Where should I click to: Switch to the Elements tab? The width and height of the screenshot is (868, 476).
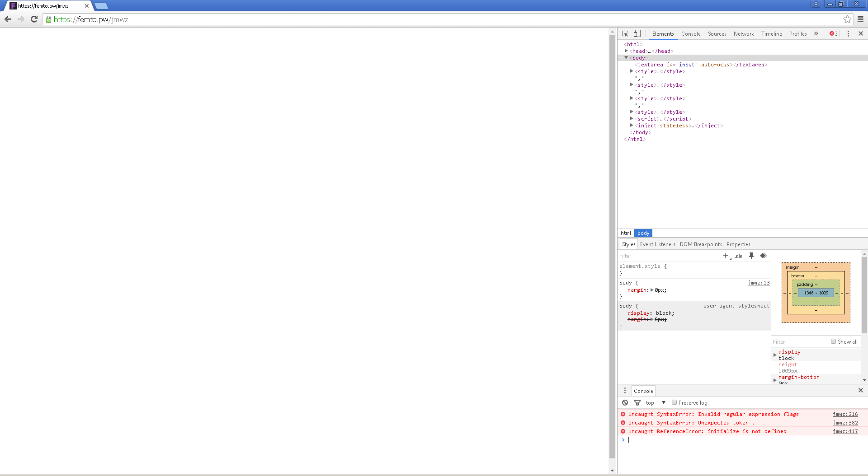(x=663, y=34)
